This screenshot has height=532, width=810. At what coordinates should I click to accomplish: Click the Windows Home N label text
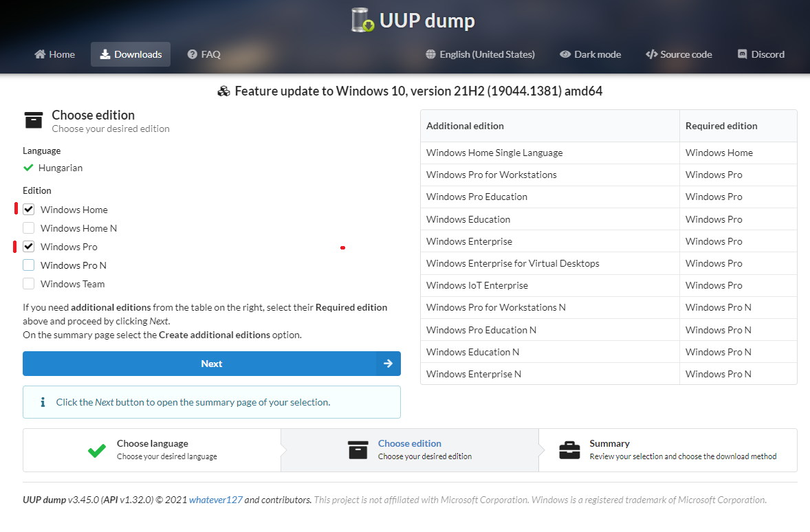click(79, 228)
